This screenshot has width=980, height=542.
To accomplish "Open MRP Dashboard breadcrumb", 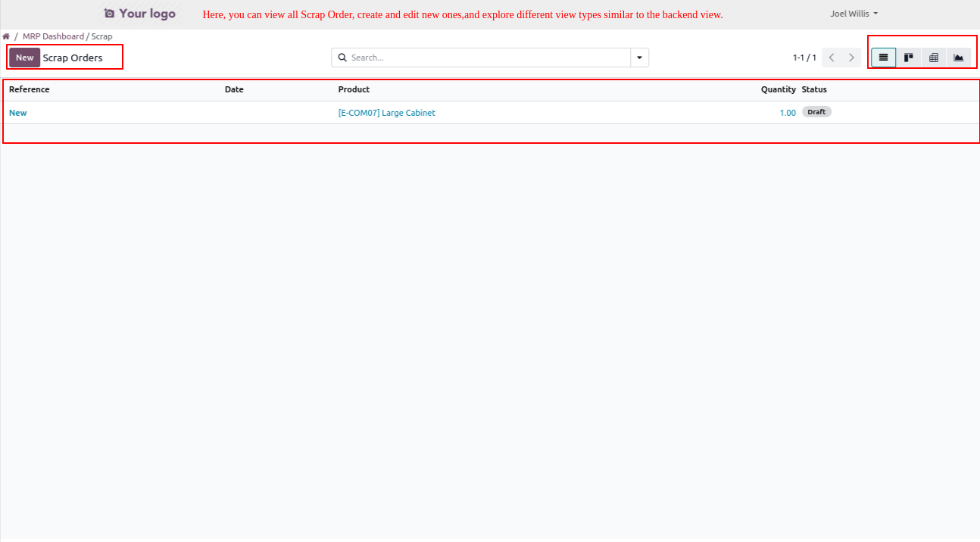I will click(53, 36).
